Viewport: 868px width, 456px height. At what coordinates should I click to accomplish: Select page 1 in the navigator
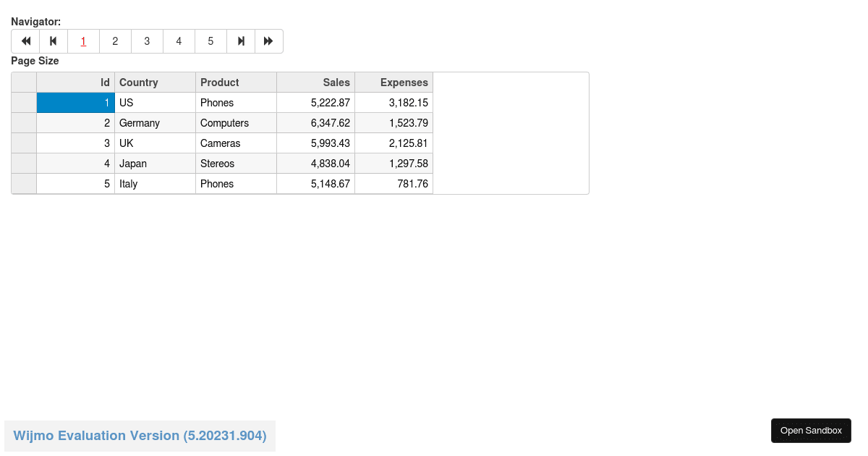(x=83, y=41)
